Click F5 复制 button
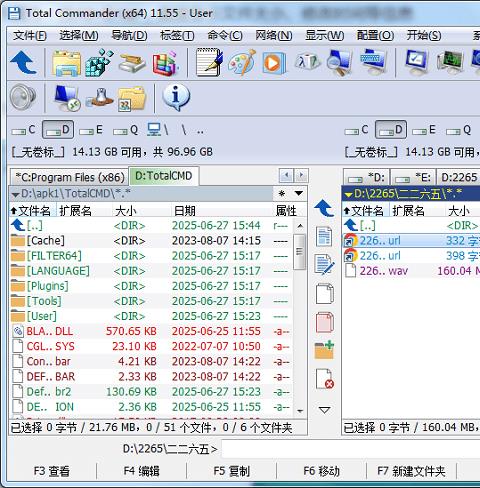480x488 pixels. click(231, 471)
